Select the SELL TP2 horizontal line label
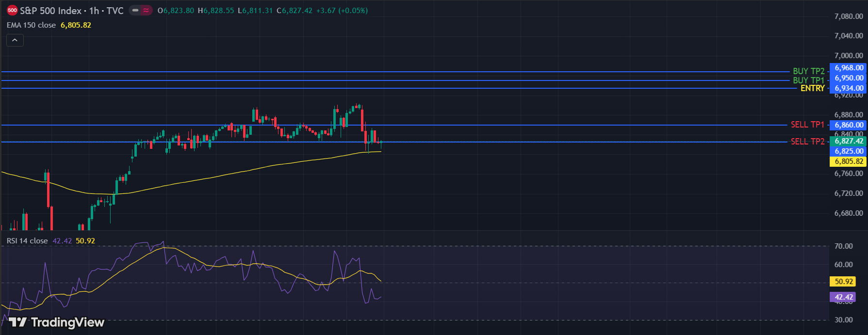Viewport: 868px width, 335px height. [x=807, y=142]
